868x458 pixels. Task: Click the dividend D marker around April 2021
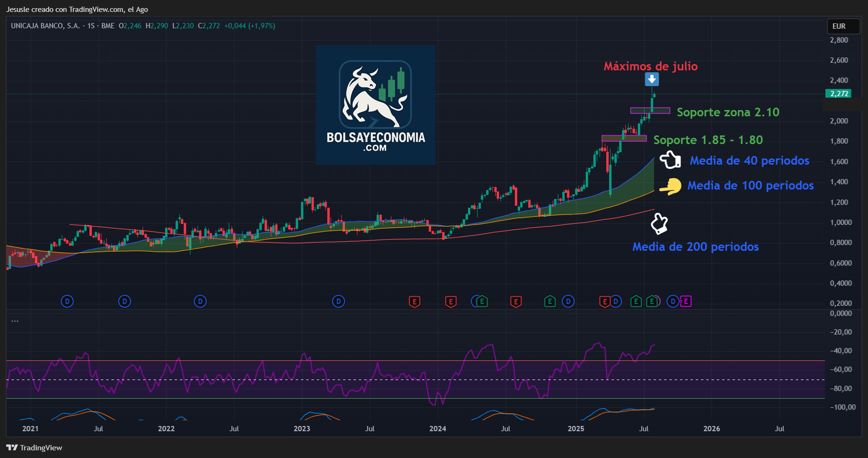pyautogui.click(x=67, y=302)
